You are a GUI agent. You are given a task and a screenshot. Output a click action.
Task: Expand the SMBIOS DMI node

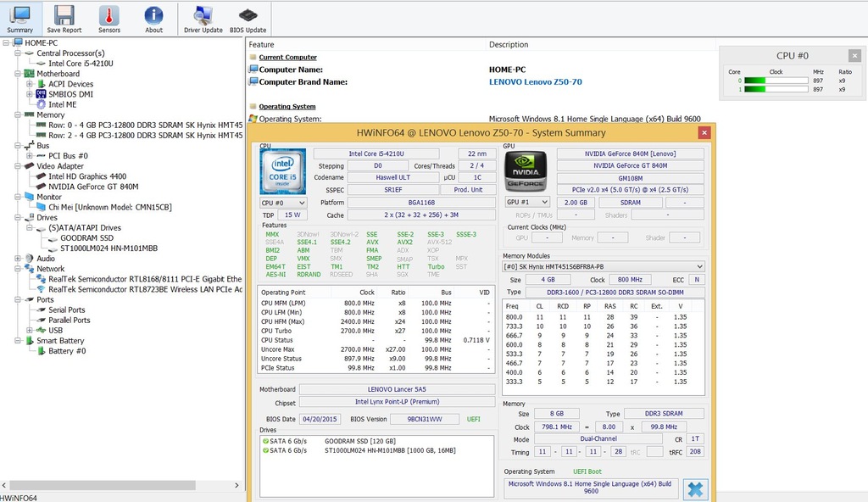pos(30,94)
